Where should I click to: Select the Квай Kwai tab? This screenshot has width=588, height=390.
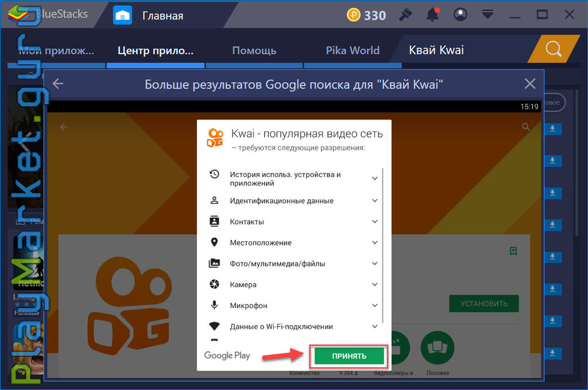point(436,50)
